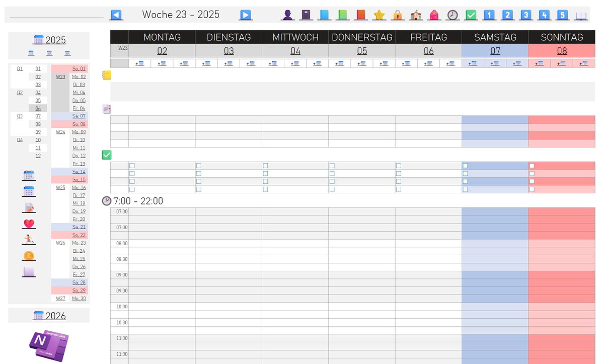This screenshot has height=364, width=604.
Task: Open the red heart sidebar icon
Action: [x=29, y=224]
